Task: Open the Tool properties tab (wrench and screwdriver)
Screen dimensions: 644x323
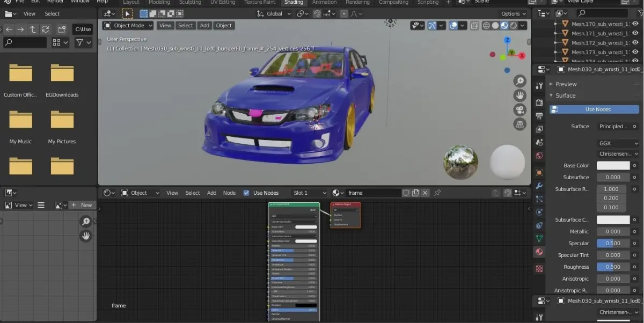Action: coord(539,86)
